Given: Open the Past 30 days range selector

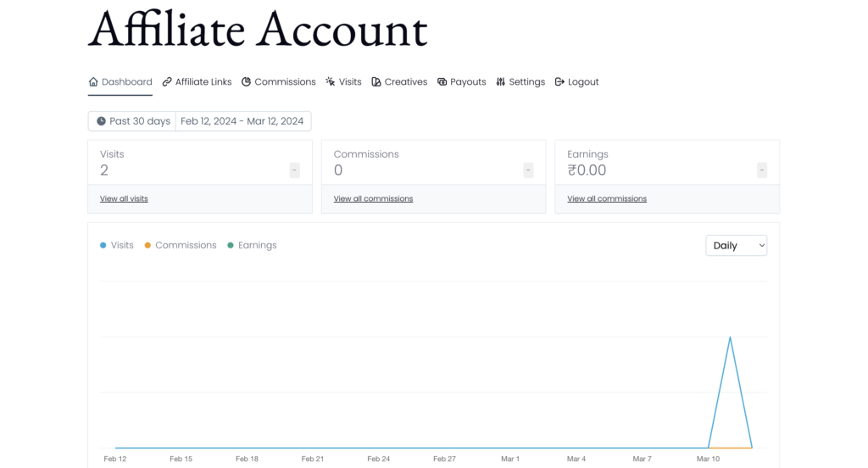Looking at the screenshot, I should 133,121.
